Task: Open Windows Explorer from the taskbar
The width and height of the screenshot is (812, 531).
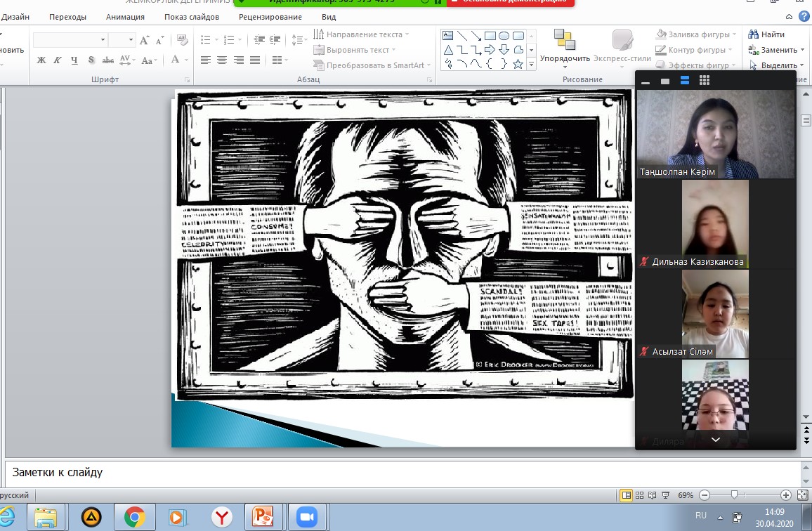Action: [46, 517]
